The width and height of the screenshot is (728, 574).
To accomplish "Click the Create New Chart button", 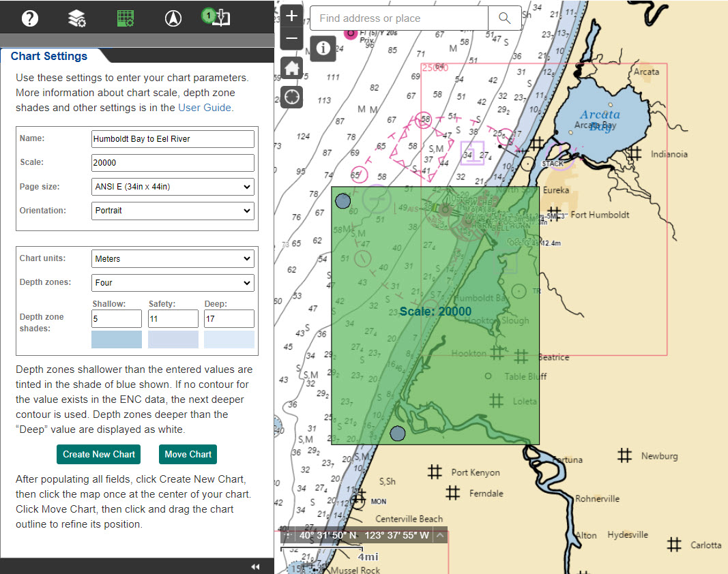I will pos(99,454).
